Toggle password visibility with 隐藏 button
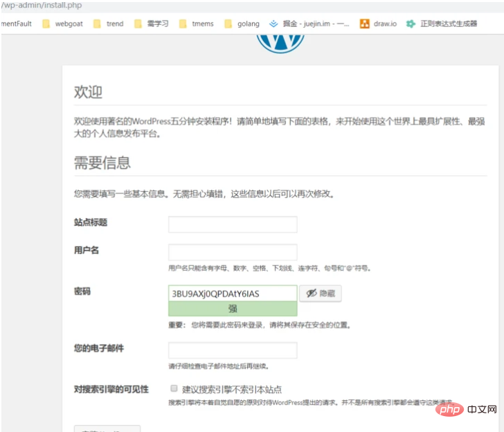 point(321,294)
